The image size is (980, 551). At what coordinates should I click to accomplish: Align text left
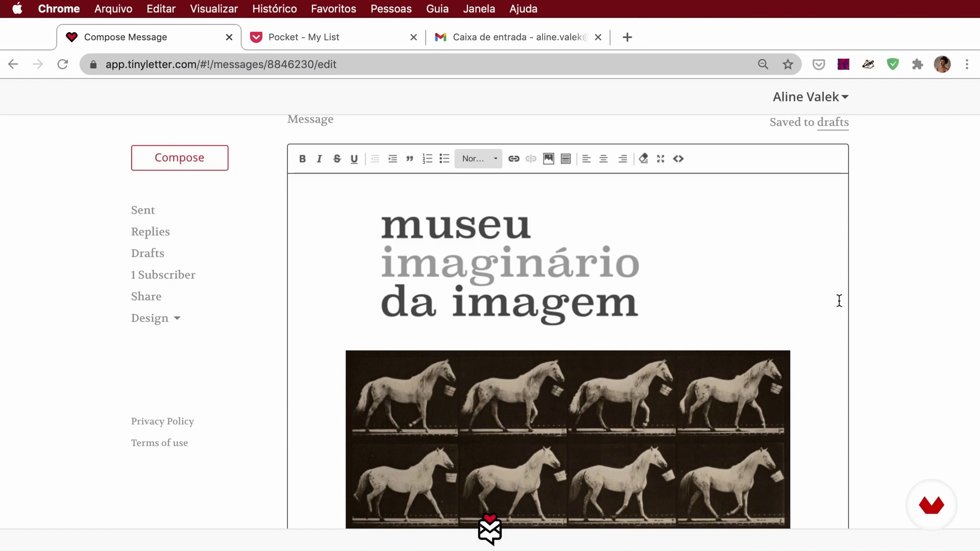point(586,159)
